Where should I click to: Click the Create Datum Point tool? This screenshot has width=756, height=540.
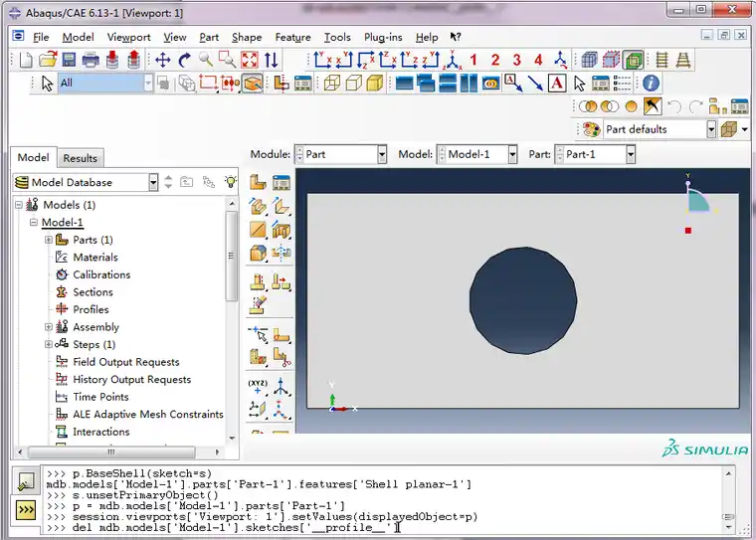point(258,386)
